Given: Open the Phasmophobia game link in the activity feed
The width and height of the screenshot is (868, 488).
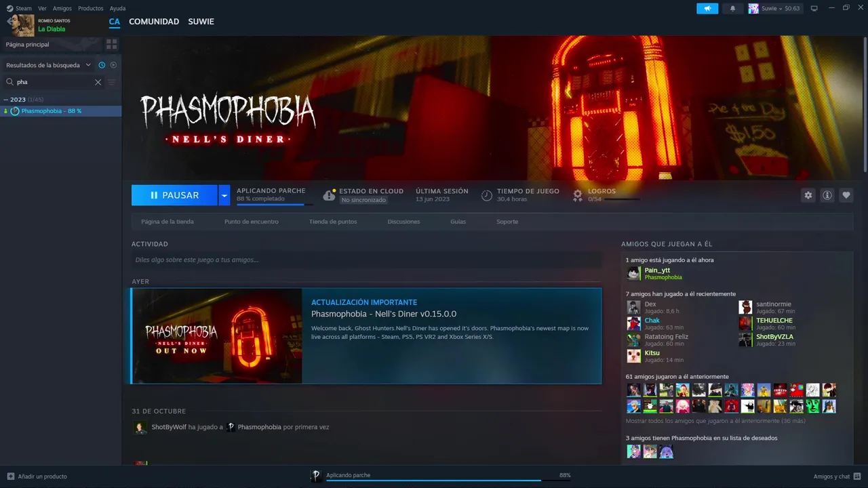Looking at the screenshot, I should (259, 427).
